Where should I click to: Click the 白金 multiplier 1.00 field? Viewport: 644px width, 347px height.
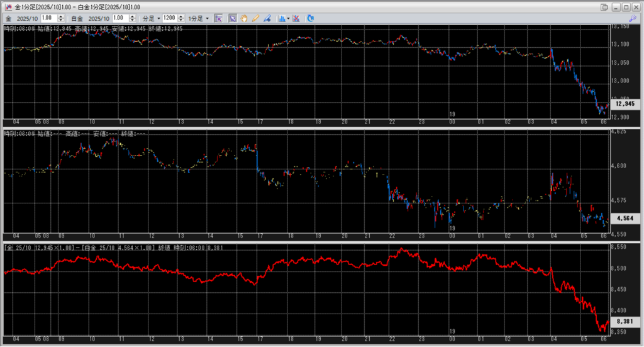click(119, 18)
